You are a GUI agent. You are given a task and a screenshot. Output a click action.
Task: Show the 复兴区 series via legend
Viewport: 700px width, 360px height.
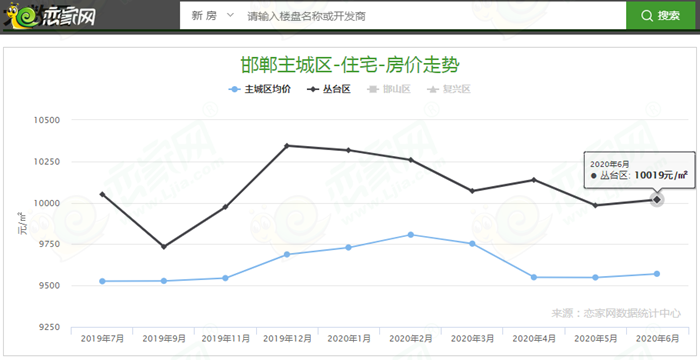(x=449, y=89)
